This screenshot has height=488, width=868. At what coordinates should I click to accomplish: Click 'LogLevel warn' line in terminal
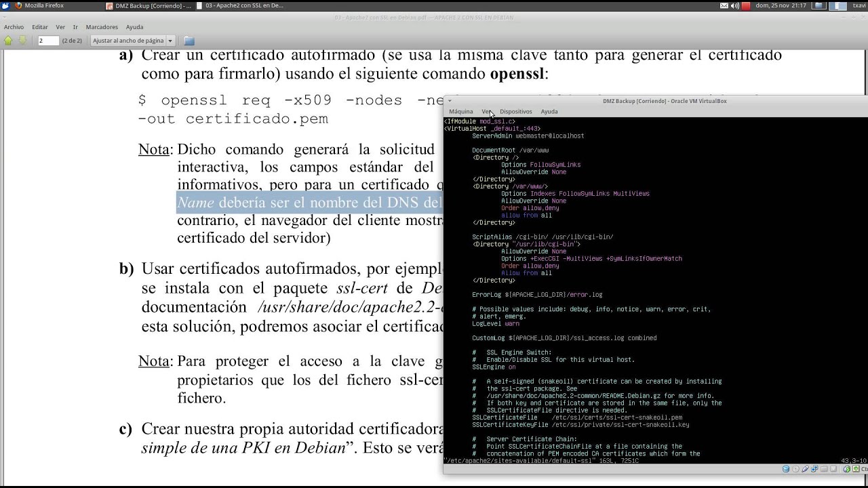pos(496,323)
